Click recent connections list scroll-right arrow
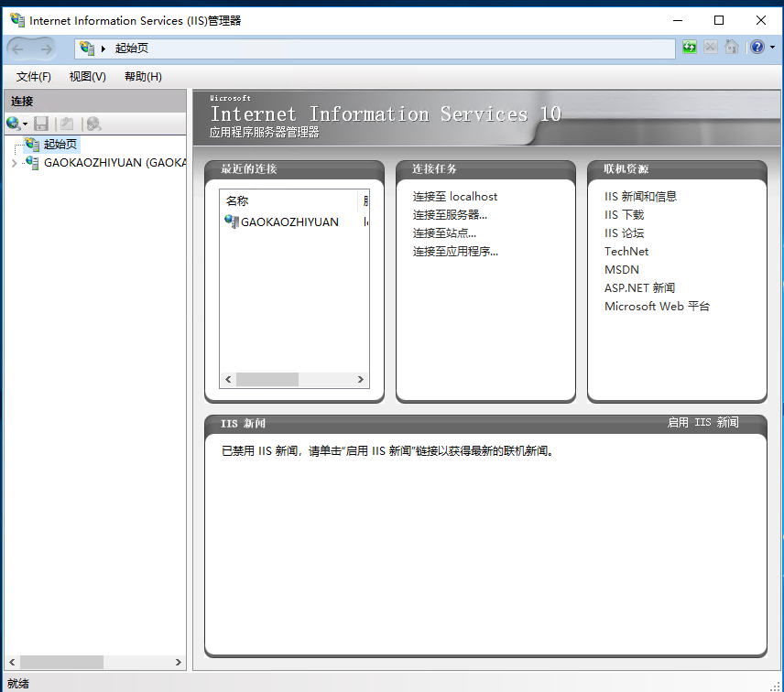The width and height of the screenshot is (784, 692). [x=361, y=379]
